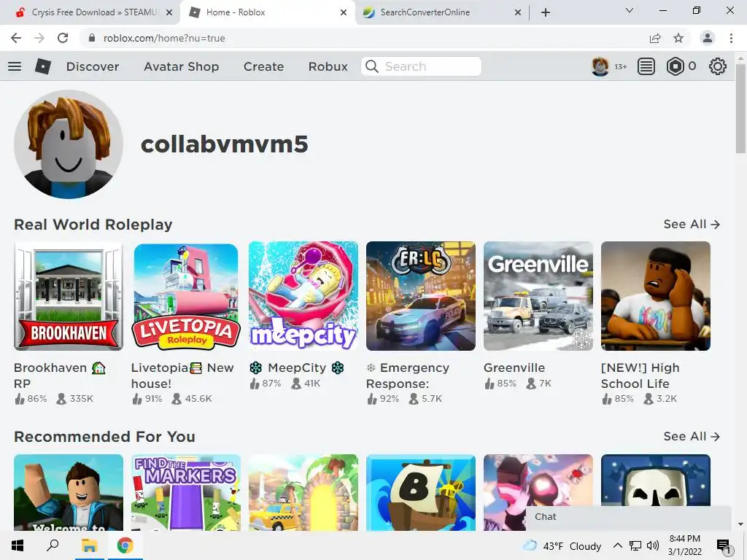Click the MeepCity title text
The height and width of the screenshot is (560, 747).
tap(296, 367)
